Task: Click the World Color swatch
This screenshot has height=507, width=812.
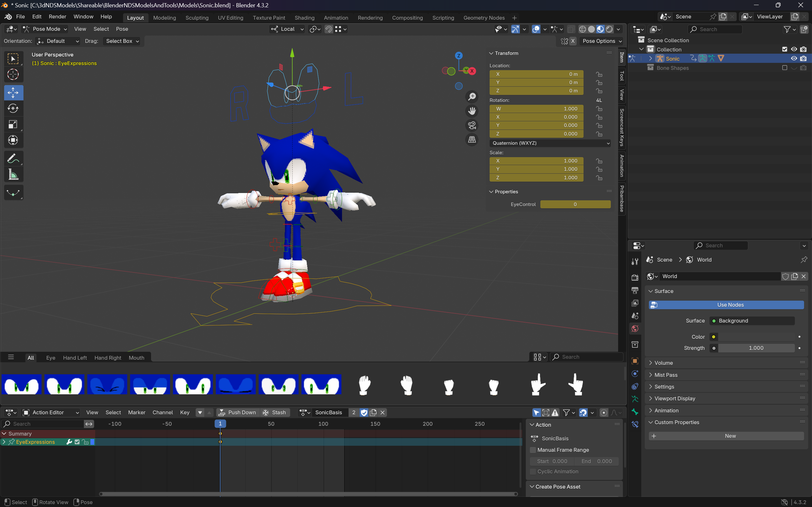Action: point(756,337)
